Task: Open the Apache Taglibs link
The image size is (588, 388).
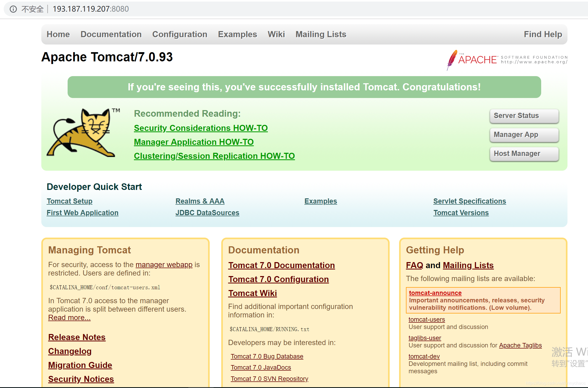Action: pos(520,345)
